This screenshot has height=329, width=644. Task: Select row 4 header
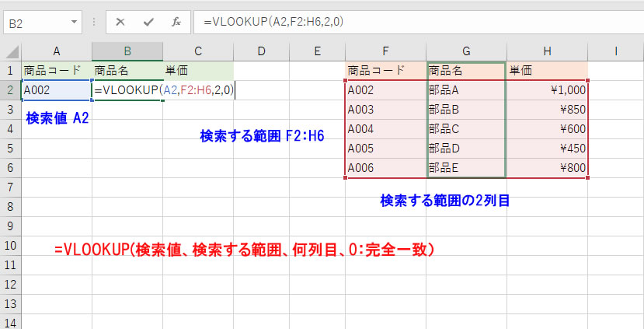(x=11, y=128)
